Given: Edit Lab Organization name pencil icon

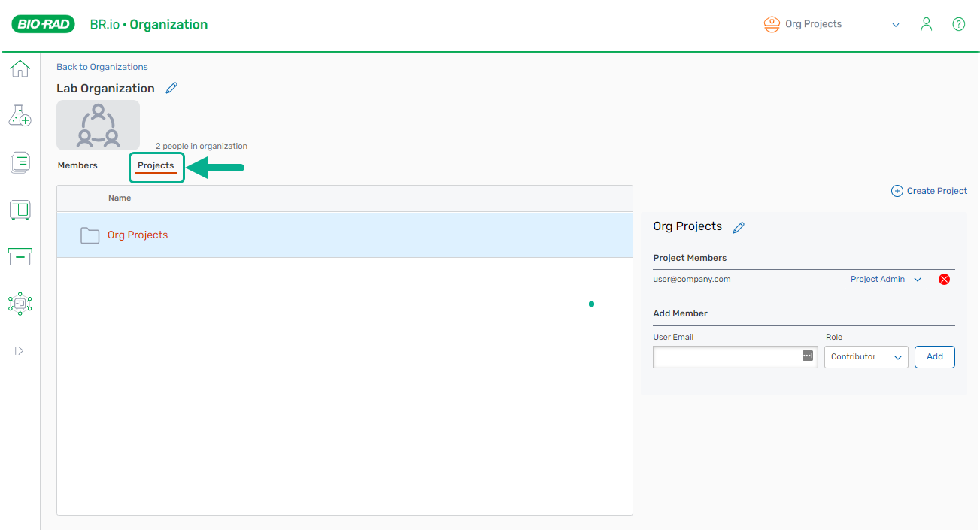Looking at the screenshot, I should point(171,88).
